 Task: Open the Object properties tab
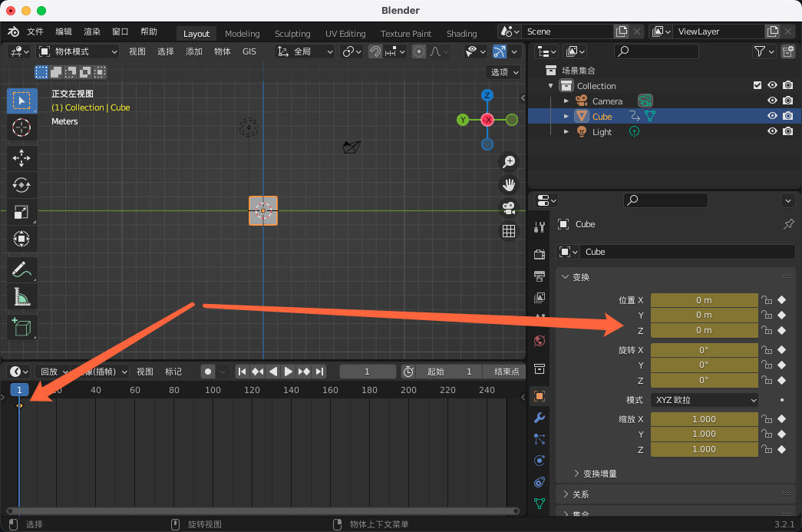tap(539, 396)
